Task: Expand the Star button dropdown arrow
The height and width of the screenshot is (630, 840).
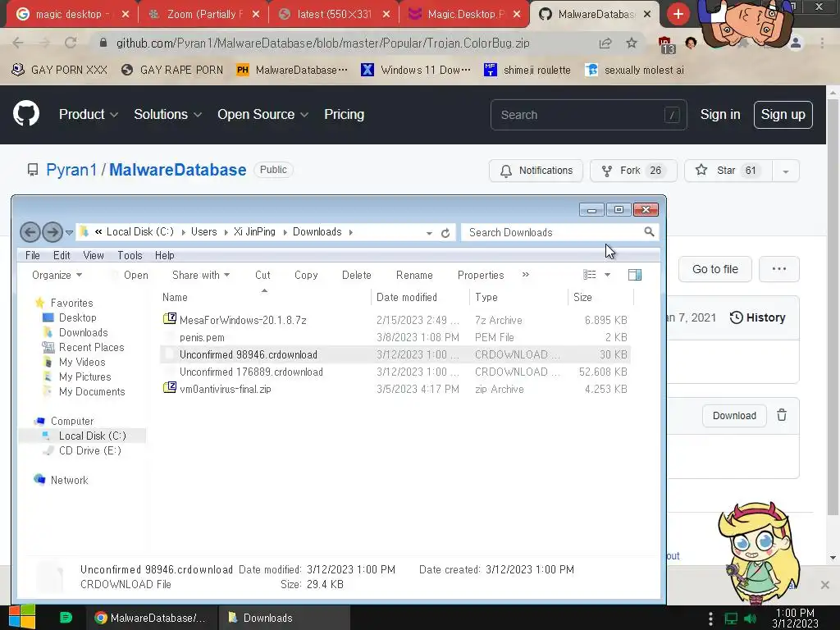Action: click(786, 171)
